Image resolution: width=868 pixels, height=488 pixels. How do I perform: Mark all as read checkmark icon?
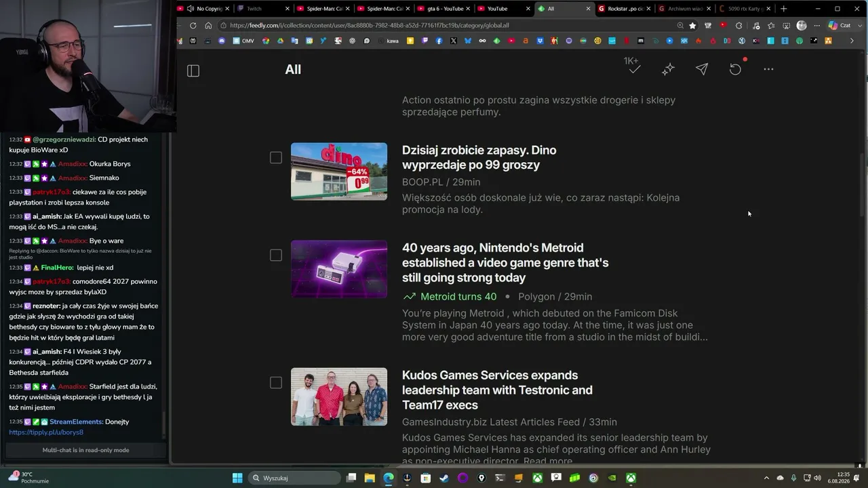pyautogui.click(x=634, y=69)
